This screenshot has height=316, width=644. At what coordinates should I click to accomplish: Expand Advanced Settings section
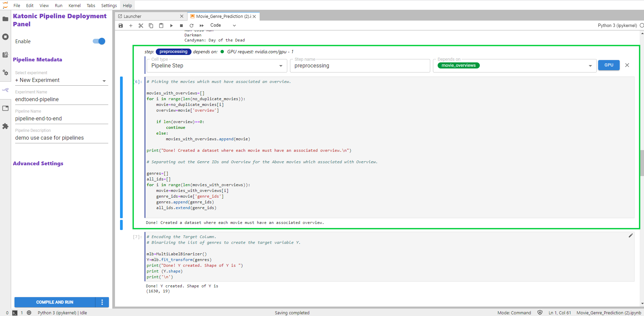coord(38,164)
